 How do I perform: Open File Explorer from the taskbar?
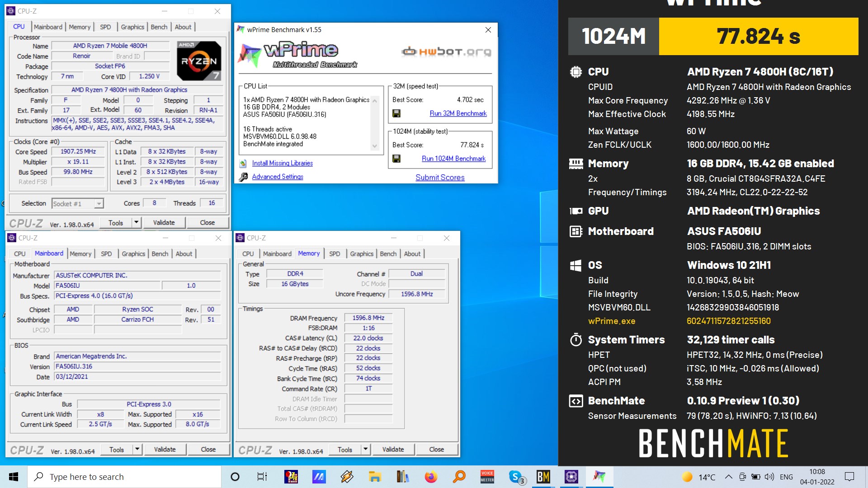pyautogui.click(x=374, y=477)
